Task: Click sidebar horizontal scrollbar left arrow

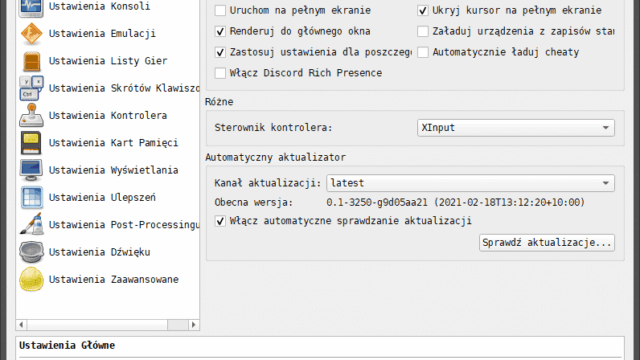Action: [x=21, y=325]
